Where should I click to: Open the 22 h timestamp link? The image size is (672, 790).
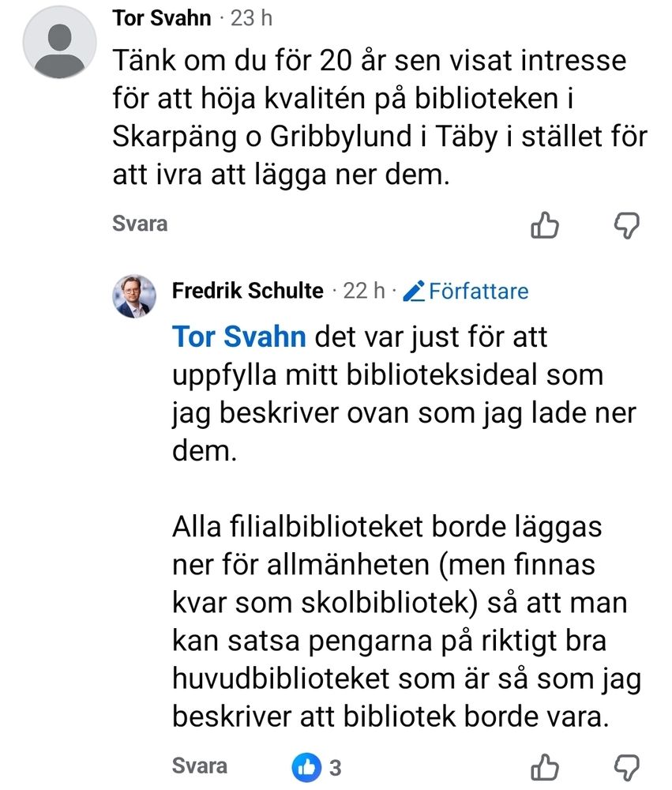pos(359,290)
